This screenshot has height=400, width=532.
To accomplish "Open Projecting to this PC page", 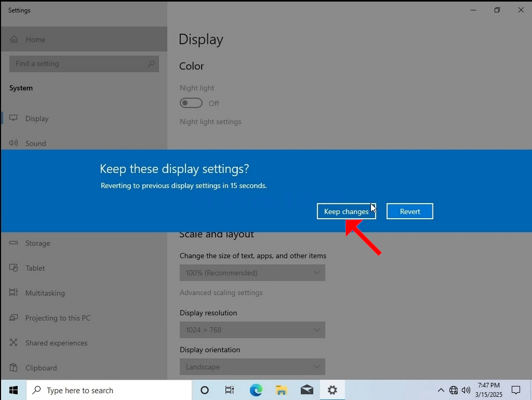I will click(x=84, y=318).
